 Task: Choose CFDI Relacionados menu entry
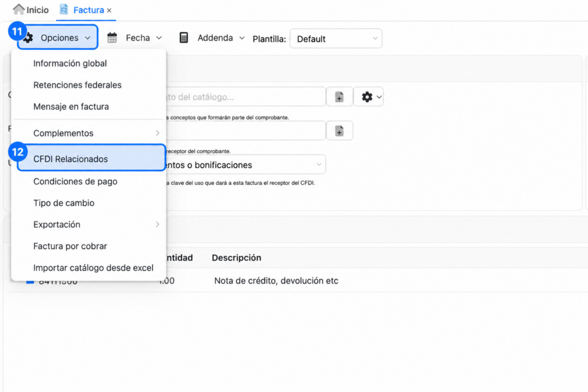91,158
